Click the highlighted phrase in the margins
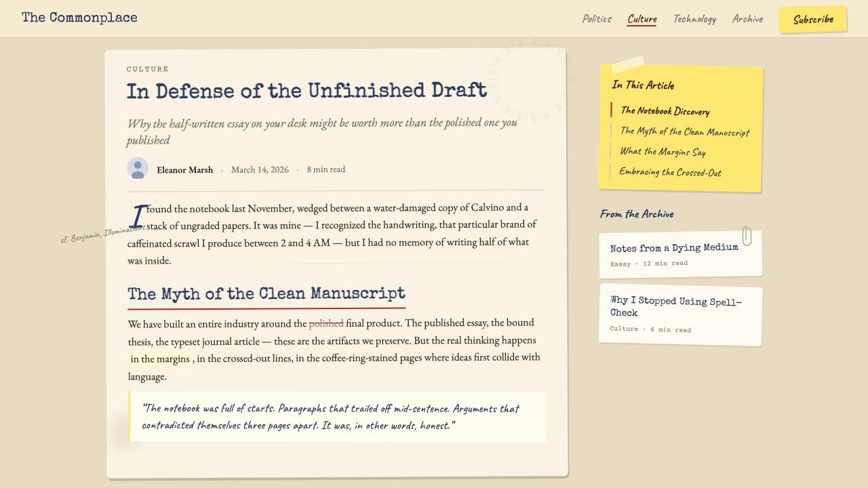Viewport: 868px width, 488px height. pyautogui.click(x=160, y=359)
